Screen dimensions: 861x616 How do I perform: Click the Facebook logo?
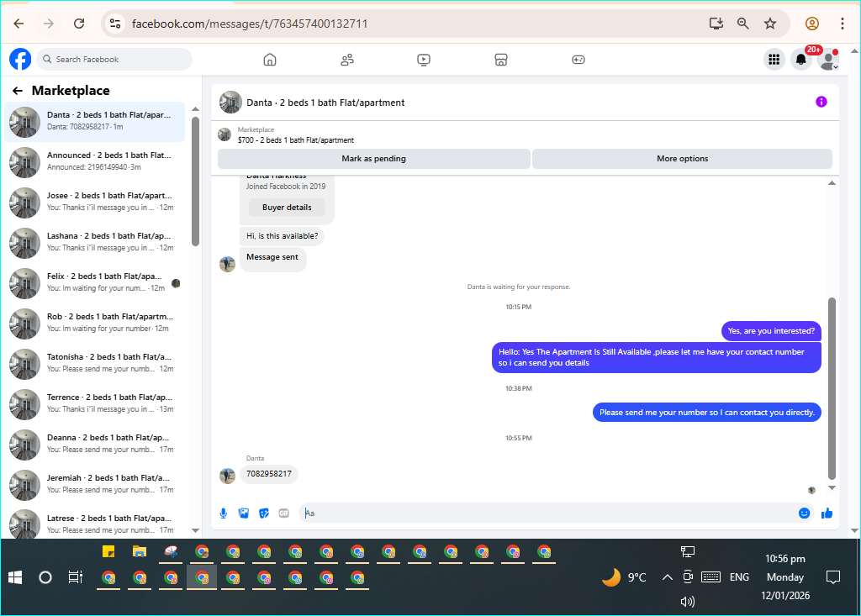click(x=20, y=59)
